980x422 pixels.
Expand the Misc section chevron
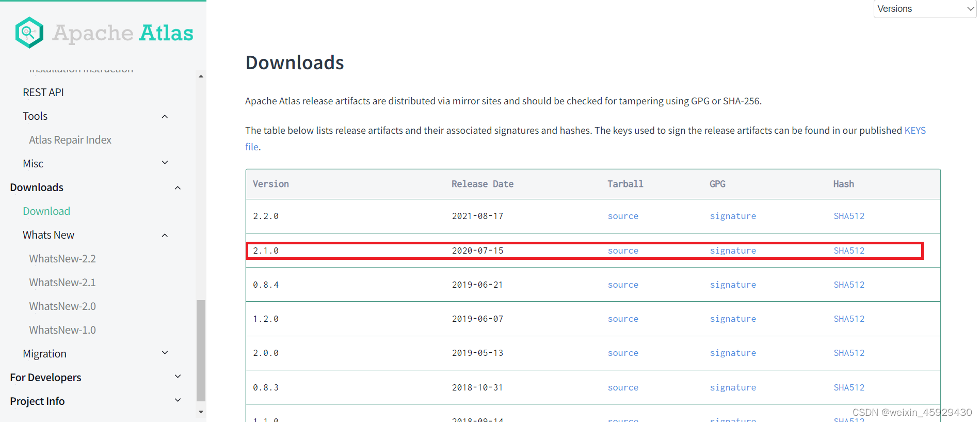coord(165,163)
